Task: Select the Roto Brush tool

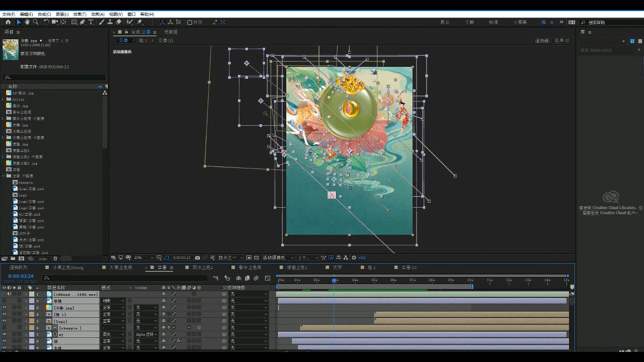Action: click(129, 22)
